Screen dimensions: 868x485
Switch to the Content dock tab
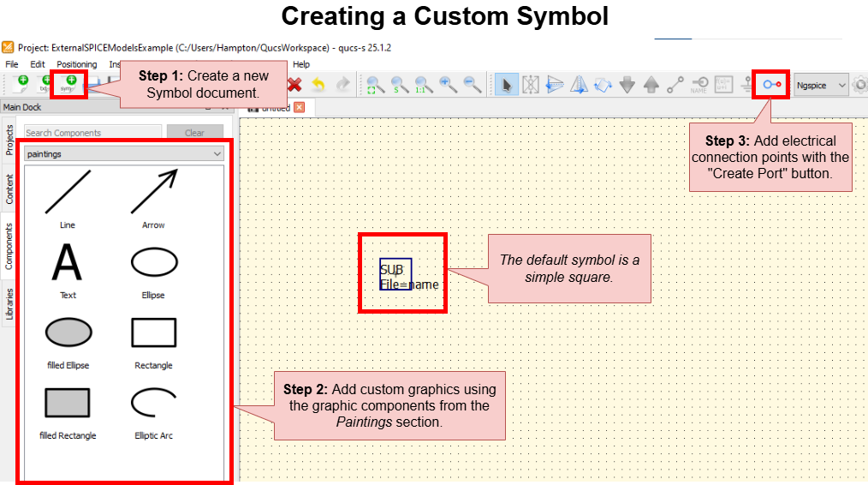tap(9, 189)
